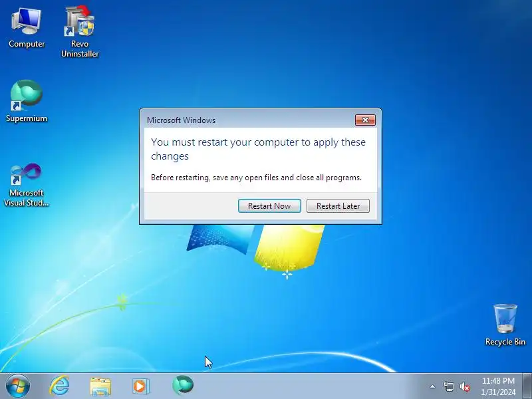Open the Computer desktop icon
The image size is (532, 399).
tap(27, 29)
